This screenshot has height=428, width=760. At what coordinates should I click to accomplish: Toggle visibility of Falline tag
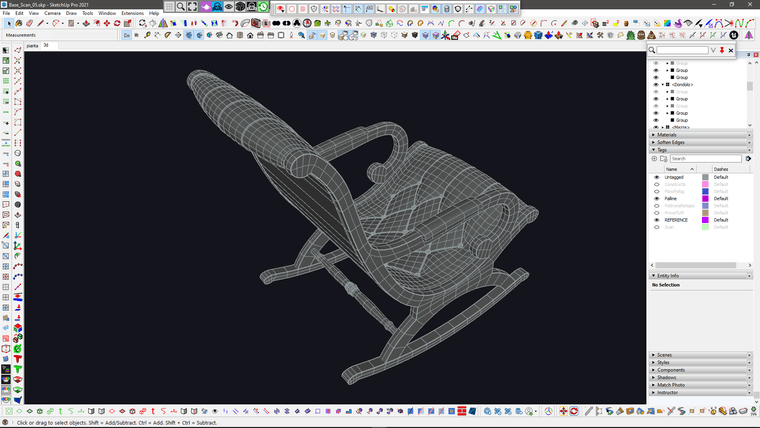coord(656,198)
